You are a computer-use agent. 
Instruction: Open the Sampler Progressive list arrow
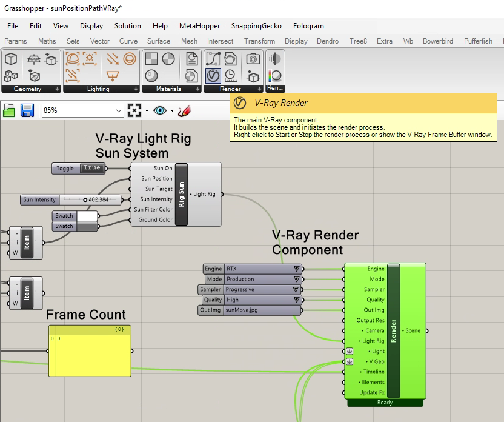(x=296, y=289)
